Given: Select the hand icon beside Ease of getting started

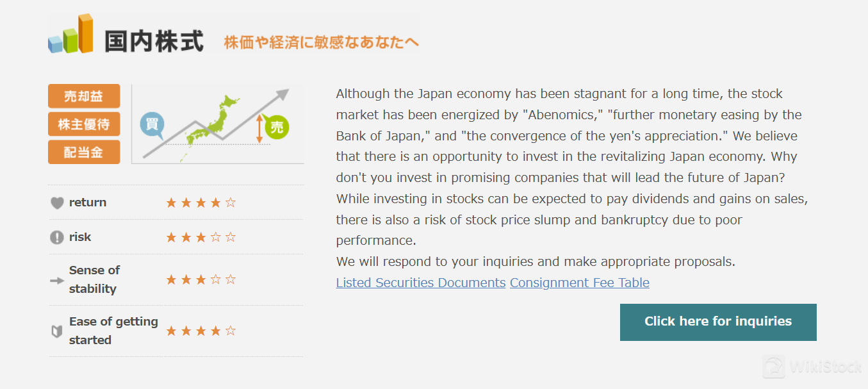Looking at the screenshot, I should (56, 330).
